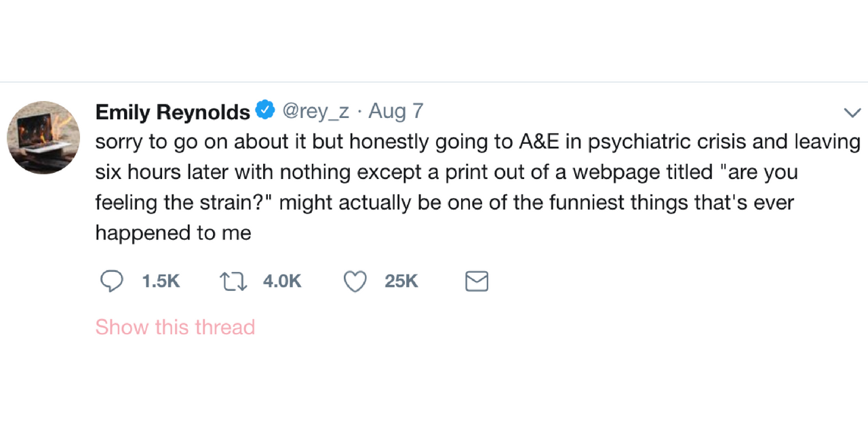Show this thread
The image size is (868, 434).
[x=175, y=327]
